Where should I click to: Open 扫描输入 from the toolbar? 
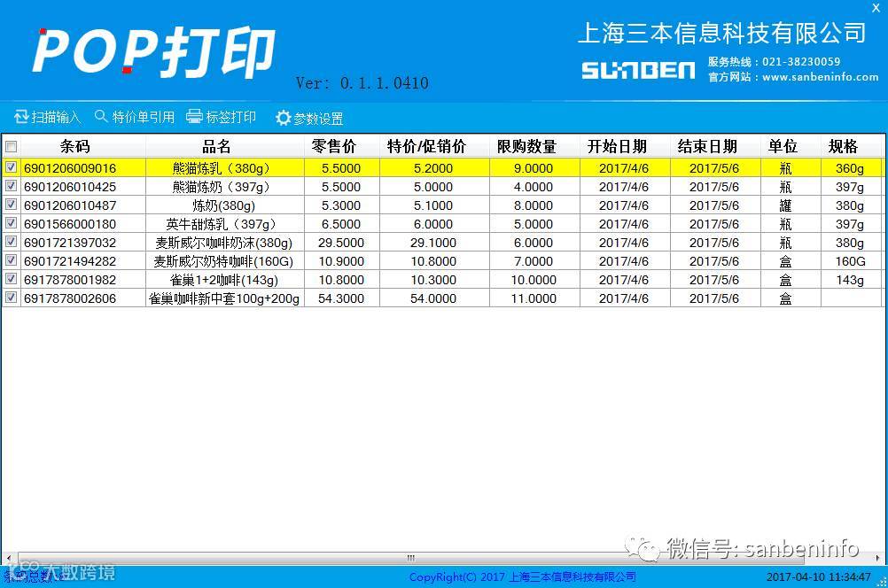click(48, 117)
